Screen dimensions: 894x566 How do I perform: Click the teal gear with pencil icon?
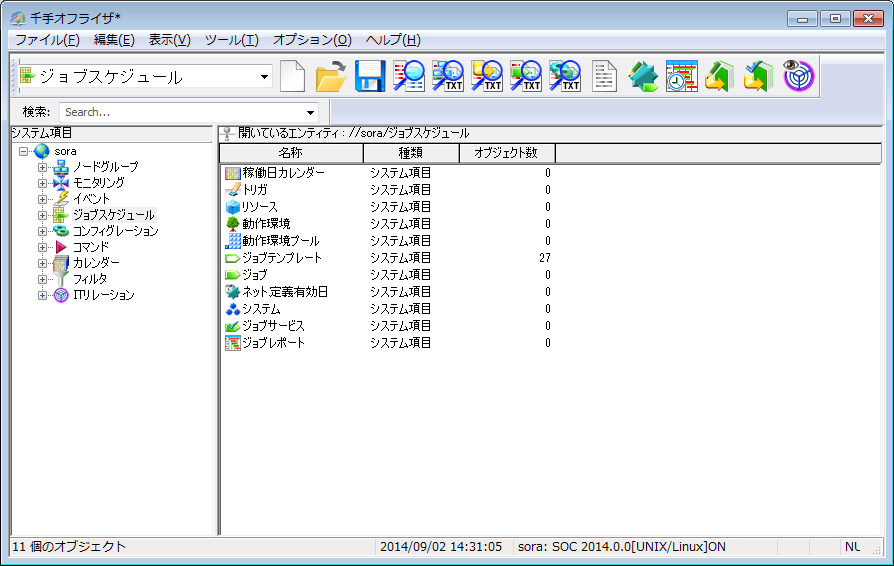(x=643, y=76)
